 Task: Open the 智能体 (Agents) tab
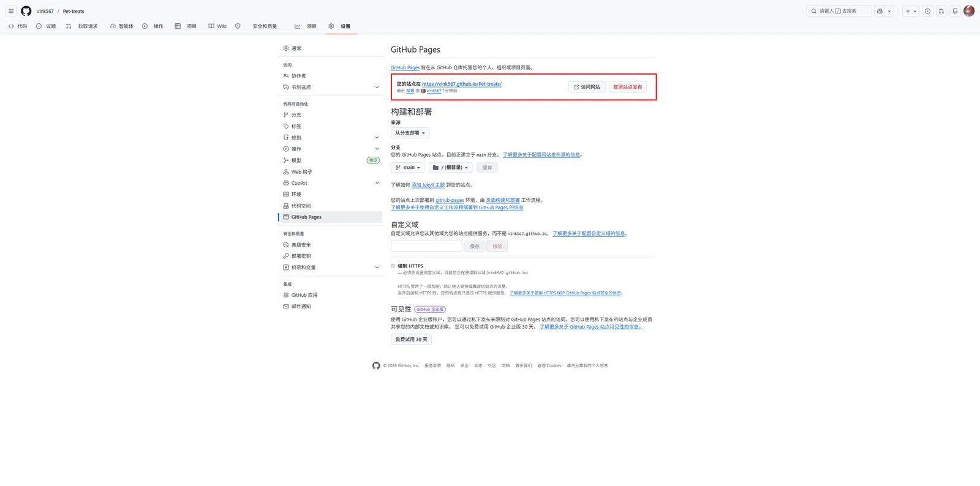(x=122, y=26)
